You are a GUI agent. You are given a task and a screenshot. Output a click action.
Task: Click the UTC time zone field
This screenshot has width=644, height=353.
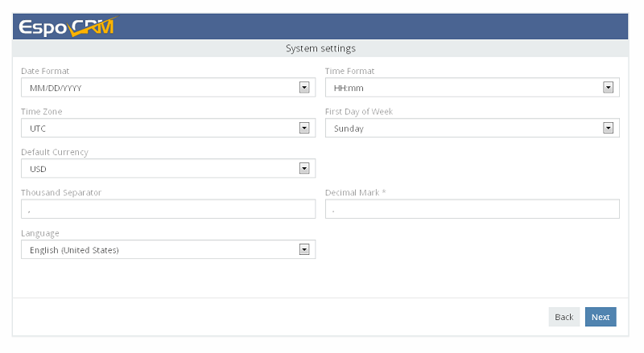pyautogui.click(x=168, y=128)
